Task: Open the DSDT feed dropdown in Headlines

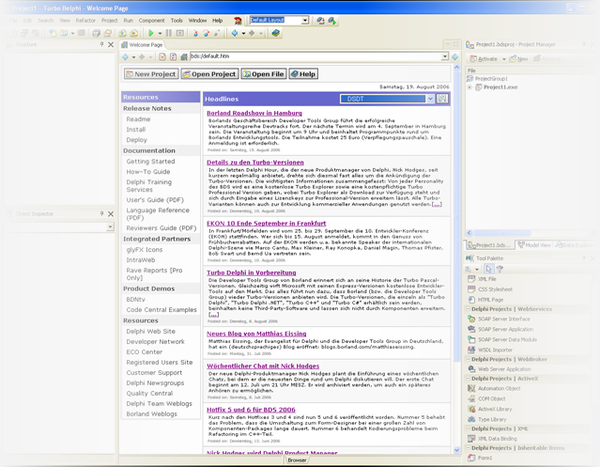Action: (x=430, y=99)
